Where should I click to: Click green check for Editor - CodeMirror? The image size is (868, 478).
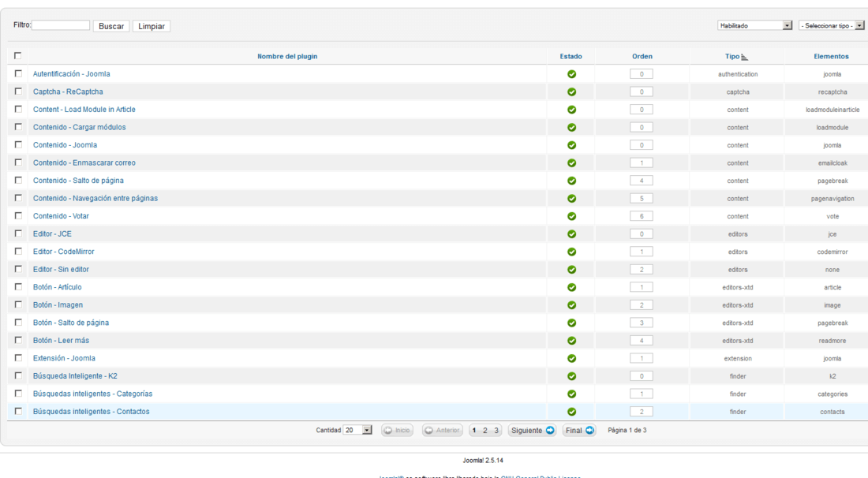click(571, 252)
